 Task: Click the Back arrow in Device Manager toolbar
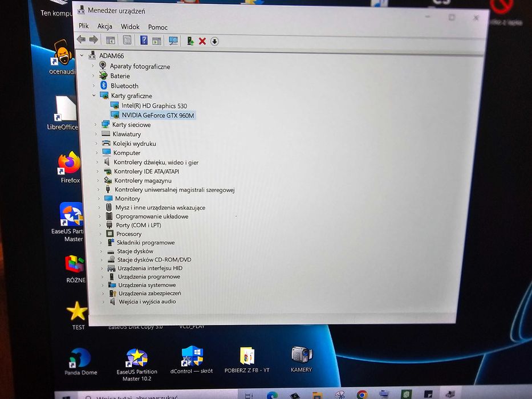pos(81,39)
